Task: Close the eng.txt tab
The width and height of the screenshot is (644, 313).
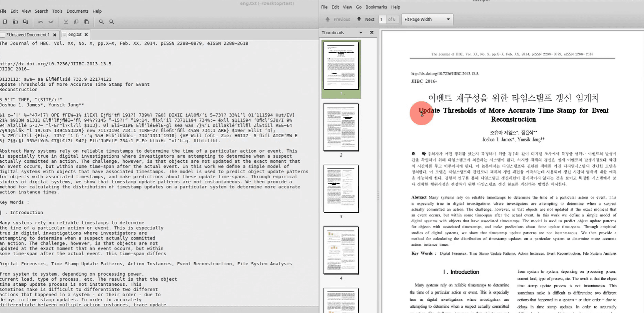Action: [86, 35]
